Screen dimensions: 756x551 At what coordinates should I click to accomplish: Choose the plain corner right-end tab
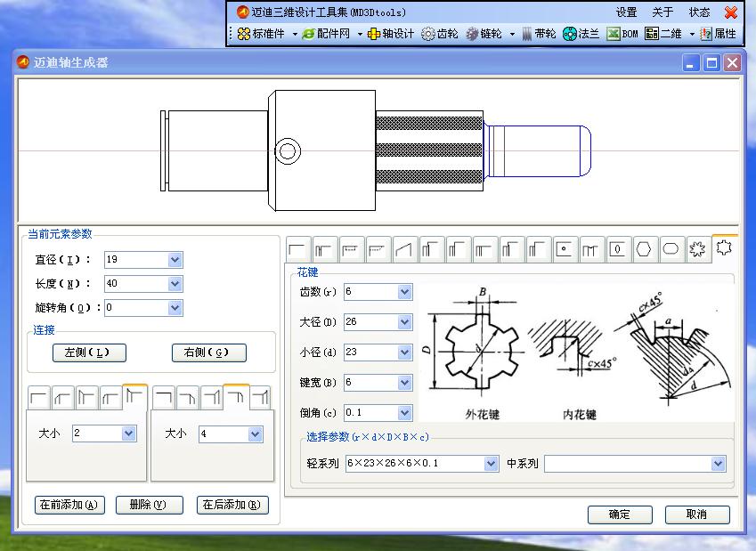(164, 398)
